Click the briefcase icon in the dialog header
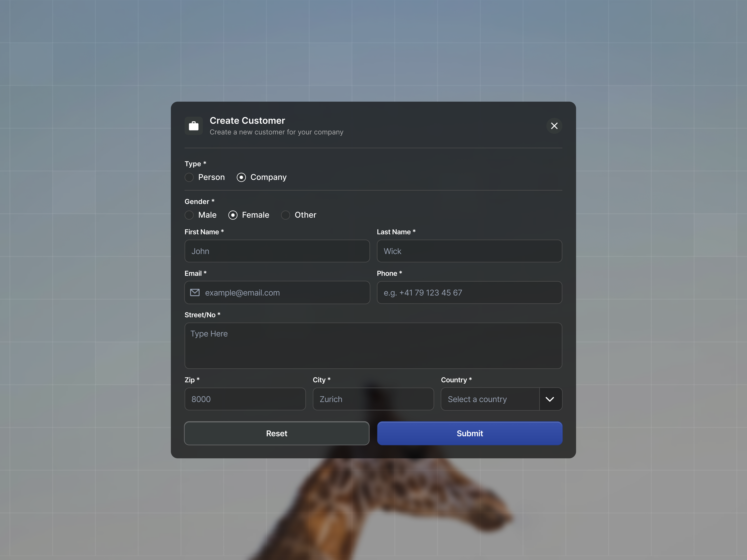 coord(193,126)
